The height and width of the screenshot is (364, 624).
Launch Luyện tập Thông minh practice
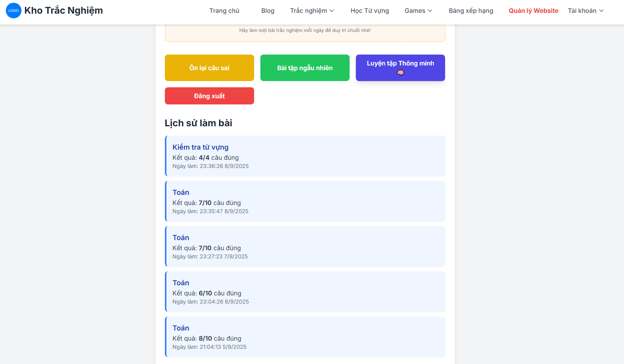tap(400, 64)
